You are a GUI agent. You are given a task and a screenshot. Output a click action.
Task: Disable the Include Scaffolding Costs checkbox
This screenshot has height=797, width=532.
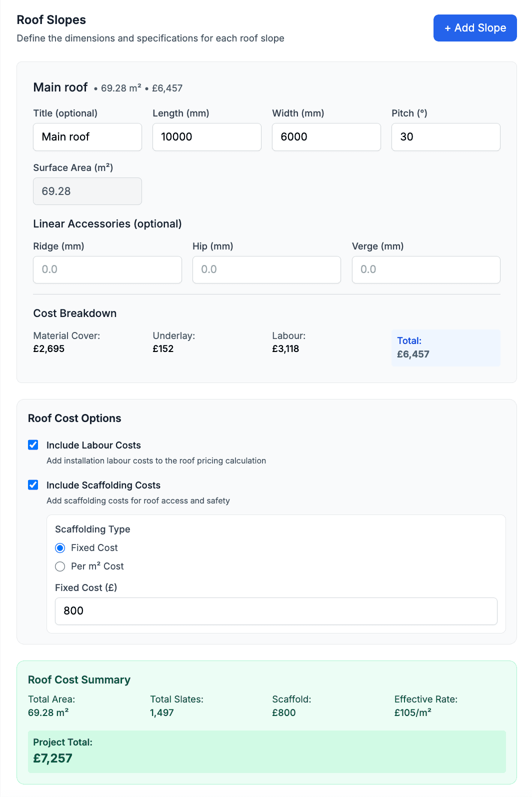(33, 485)
